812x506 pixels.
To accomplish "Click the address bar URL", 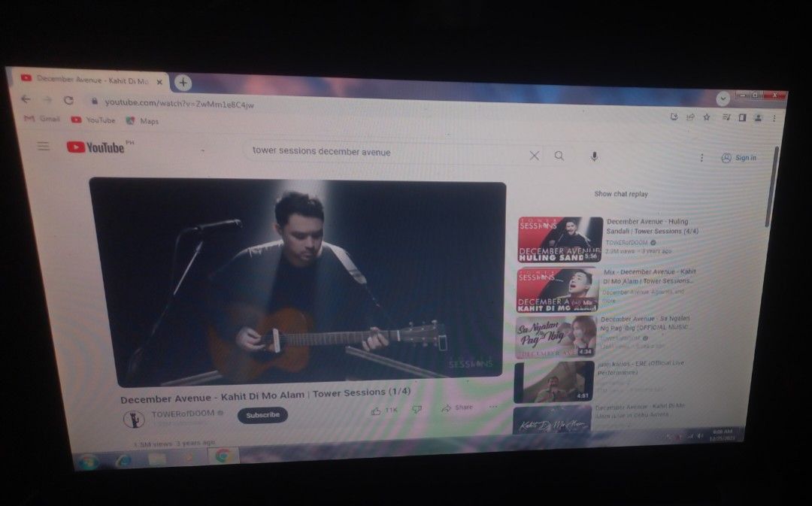I will (179, 104).
